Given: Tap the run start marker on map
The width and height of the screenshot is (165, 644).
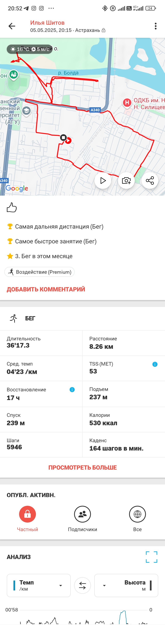Looking at the screenshot, I should pos(68,141).
